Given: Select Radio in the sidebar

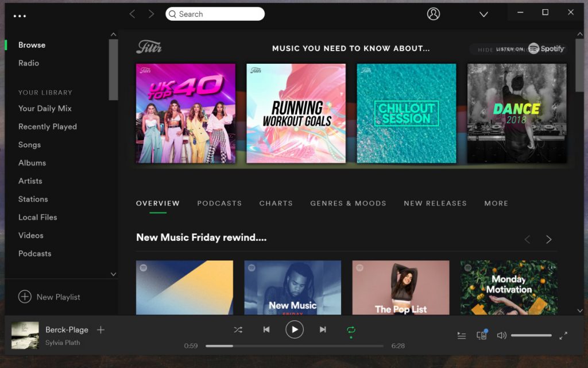Looking at the screenshot, I should 29,63.
